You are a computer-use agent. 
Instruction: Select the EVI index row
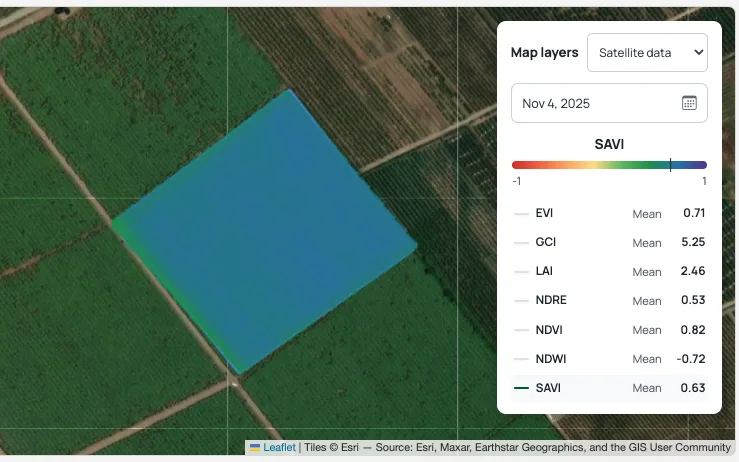(609, 213)
